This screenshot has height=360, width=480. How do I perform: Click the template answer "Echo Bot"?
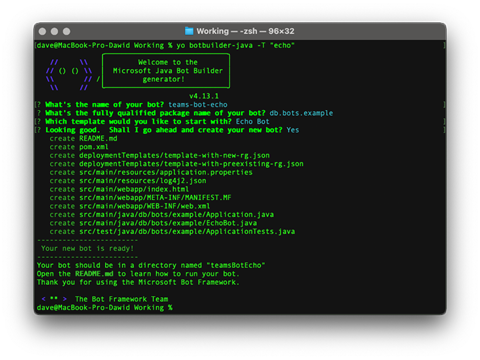pyautogui.click(x=252, y=122)
